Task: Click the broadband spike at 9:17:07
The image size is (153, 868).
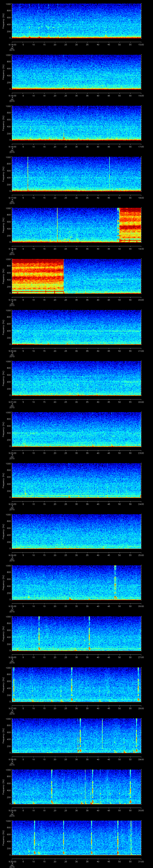Action: [28, 174]
